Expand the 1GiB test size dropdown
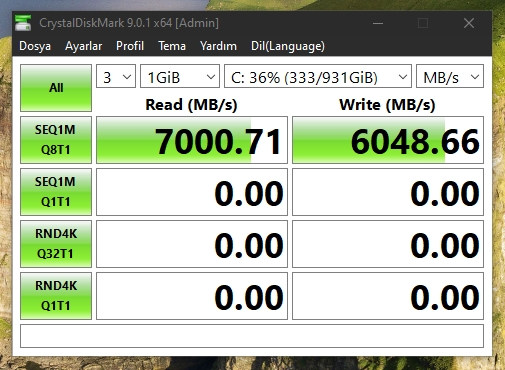This screenshot has width=505, height=370. (180, 76)
